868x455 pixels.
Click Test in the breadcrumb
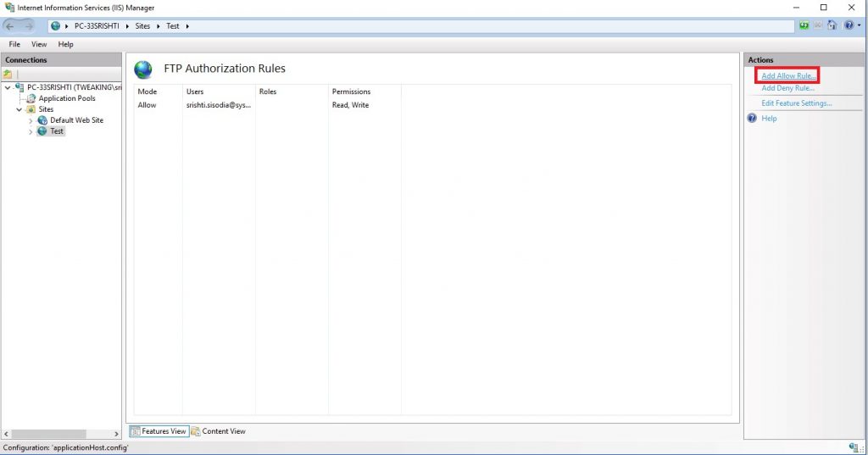click(173, 26)
